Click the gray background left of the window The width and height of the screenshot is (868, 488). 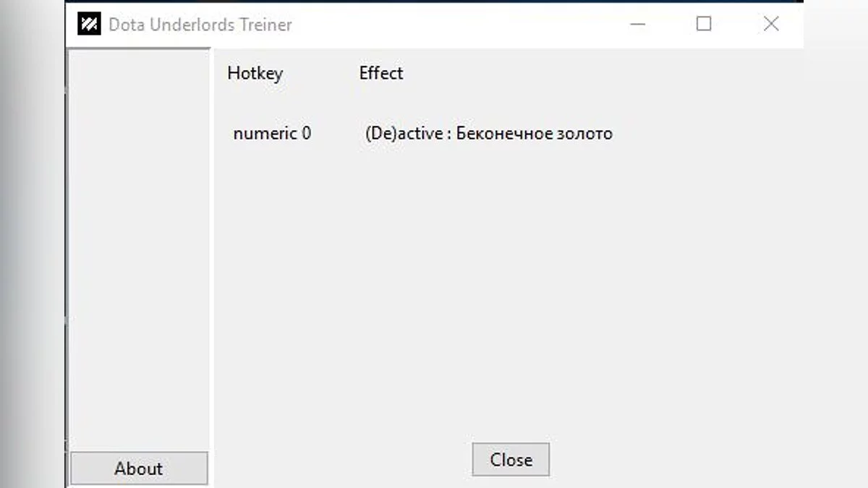point(33,246)
